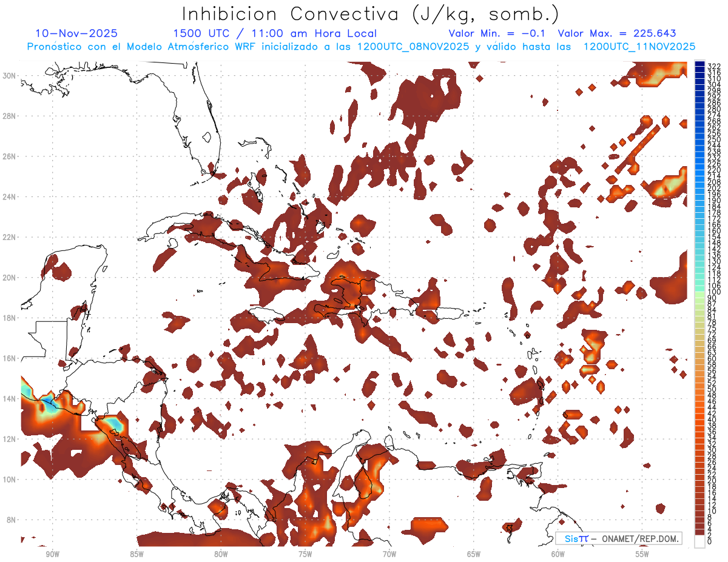This screenshot has height=562, width=728.
Task: Click the "60W" longitude axis label
Action: [x=558, y=554]
